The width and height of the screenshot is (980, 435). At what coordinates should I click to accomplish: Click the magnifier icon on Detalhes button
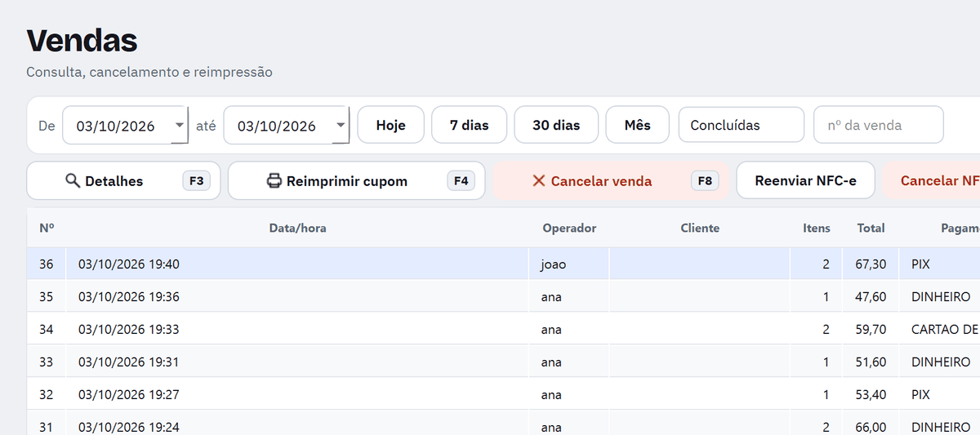click(x=72, y=181)
